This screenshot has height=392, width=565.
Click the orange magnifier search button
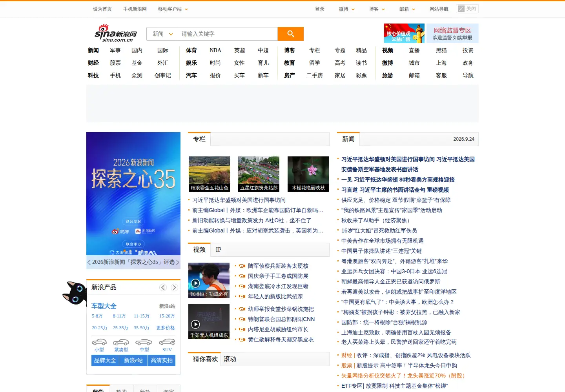pos(290,34)
